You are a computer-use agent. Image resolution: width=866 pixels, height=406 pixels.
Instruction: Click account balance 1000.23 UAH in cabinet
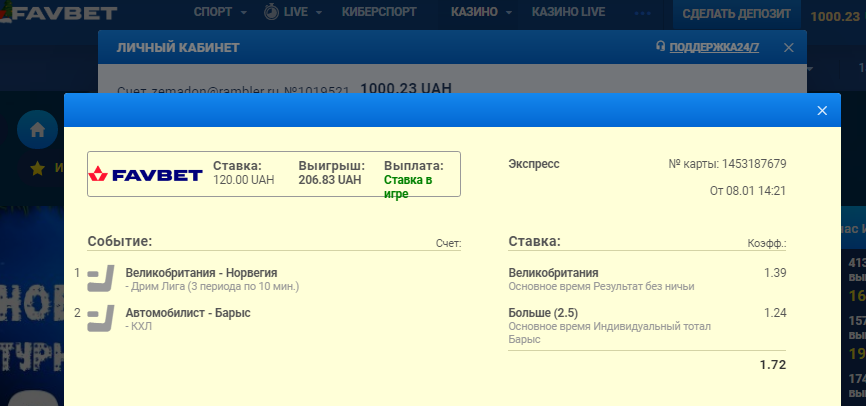click(406, 88)
